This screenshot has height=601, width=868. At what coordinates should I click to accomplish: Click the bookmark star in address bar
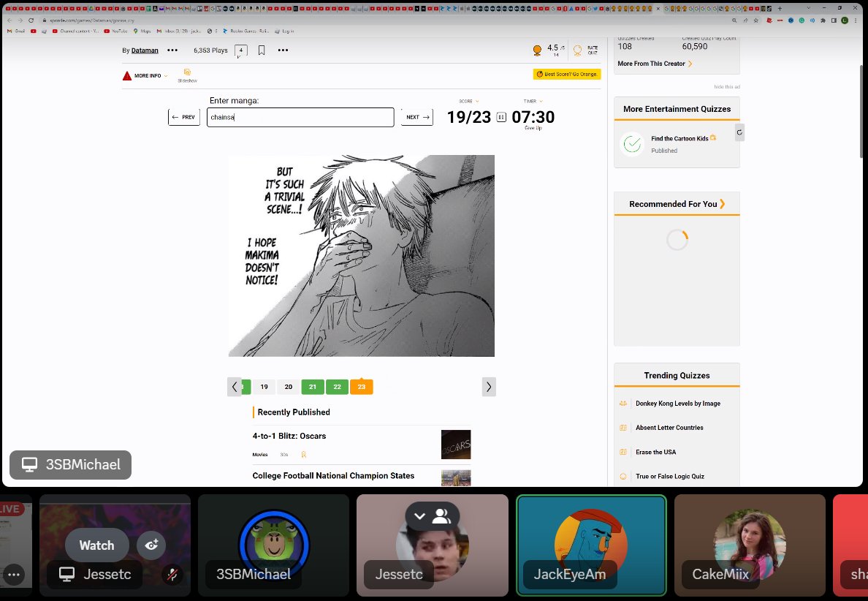756,20
